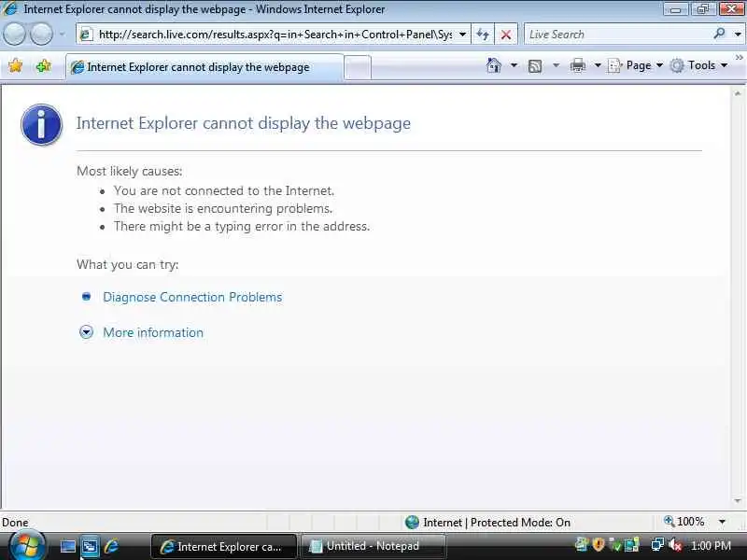Image resolution: width=747 pixels, height=560 pixels.
Task: Open the search provider options dropdown
Action: (738, 35)
